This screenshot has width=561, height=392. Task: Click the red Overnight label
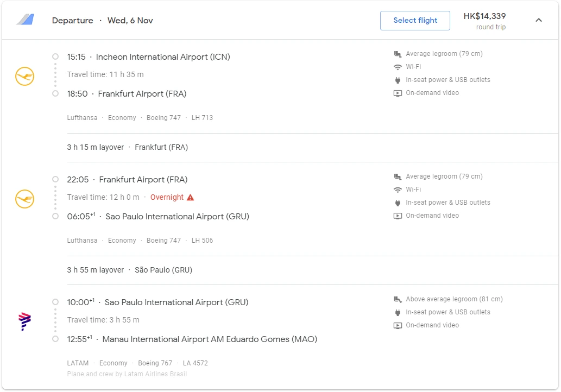167,197
